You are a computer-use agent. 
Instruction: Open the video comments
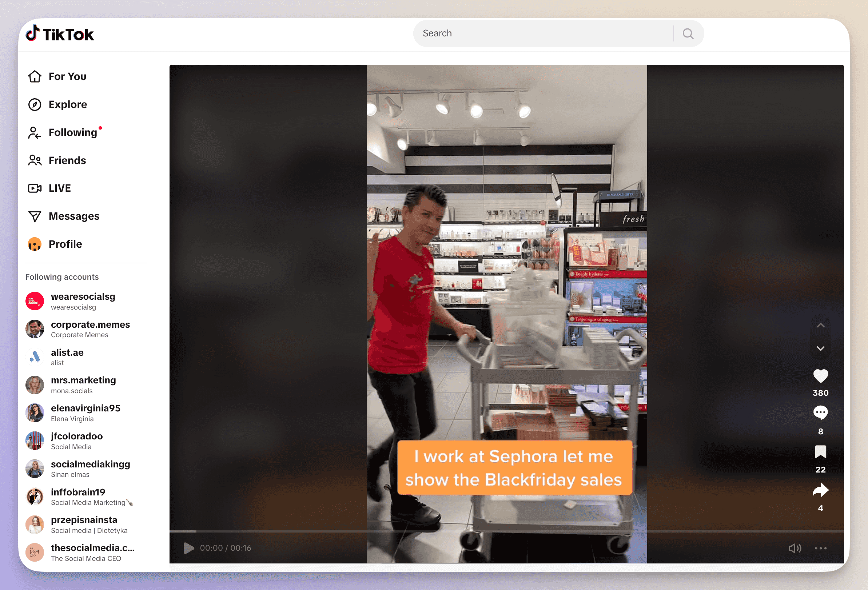tap(821, 413)
